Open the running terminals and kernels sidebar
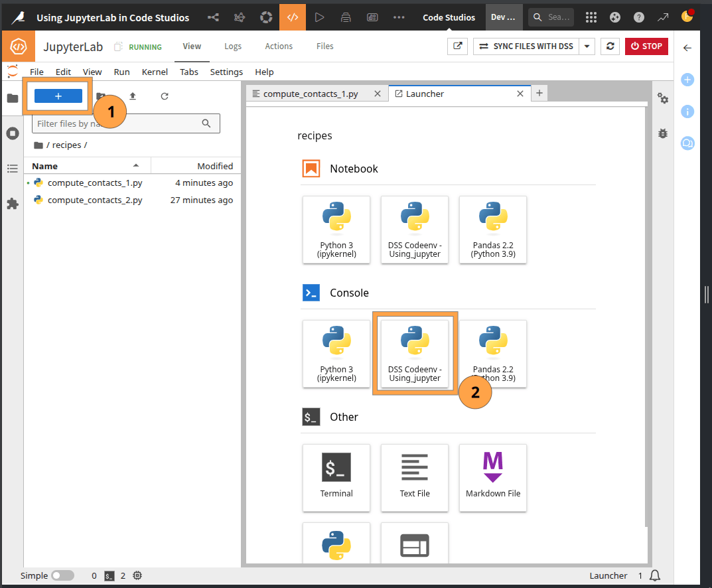The height and width of the screenshot is (588, 712). coord(13,133)
